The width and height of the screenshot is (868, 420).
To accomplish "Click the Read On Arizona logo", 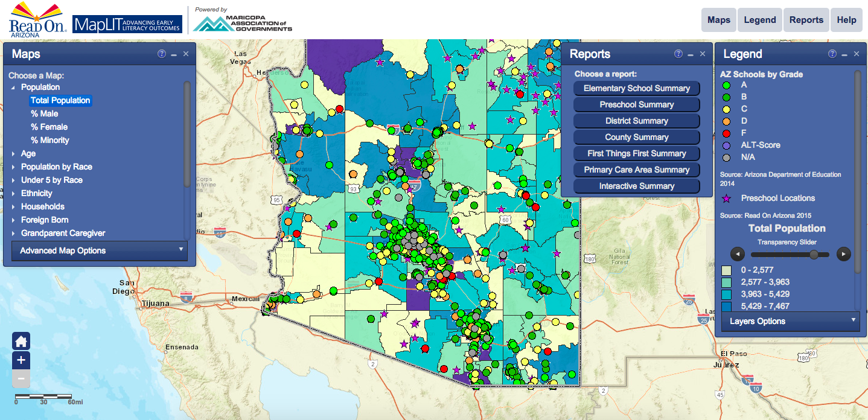I will pos(34,18).
